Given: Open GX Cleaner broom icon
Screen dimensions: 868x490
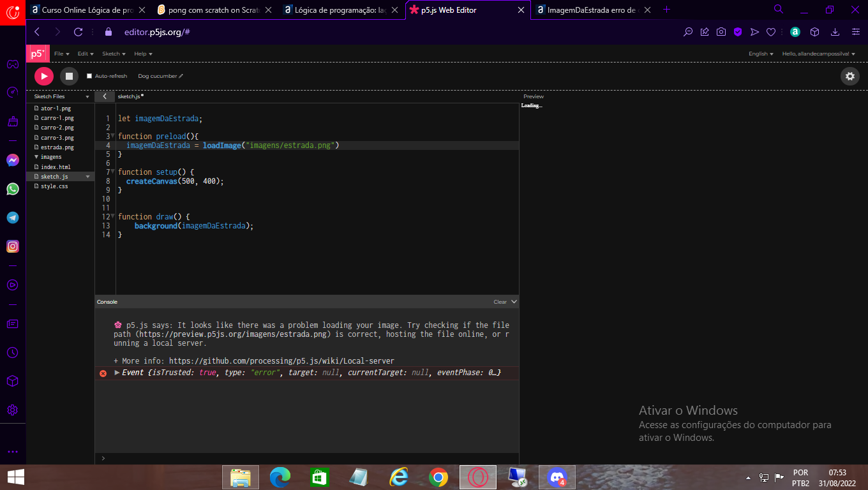Looking at the screenshot, I should [12, 121].
